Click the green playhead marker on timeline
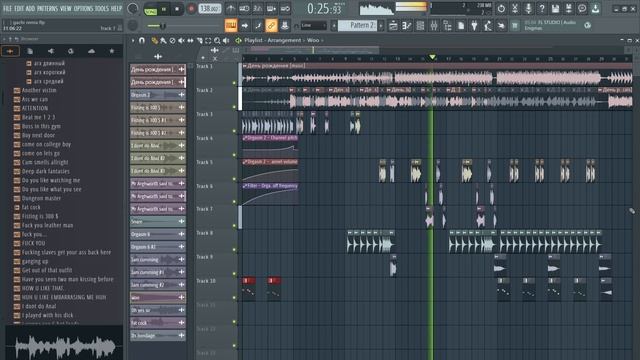The width and height of the screenshot is (640, 360). (x=432, y=57)
